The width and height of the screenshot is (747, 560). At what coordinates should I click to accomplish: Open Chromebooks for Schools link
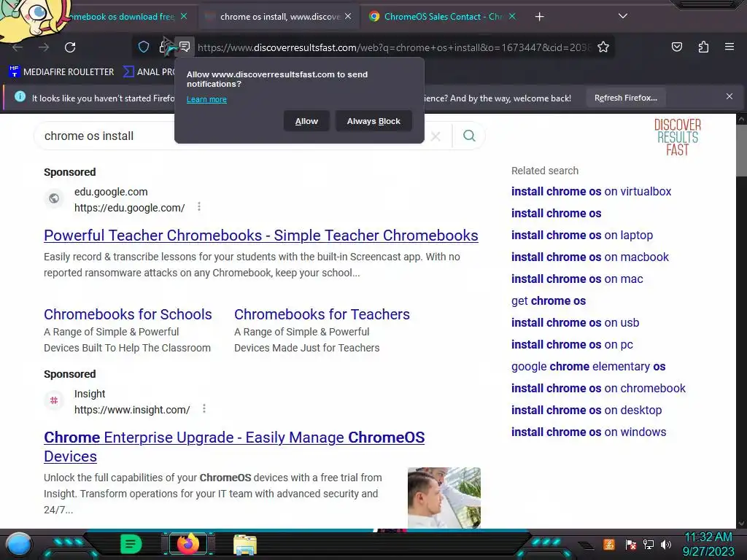pos(128,314)
